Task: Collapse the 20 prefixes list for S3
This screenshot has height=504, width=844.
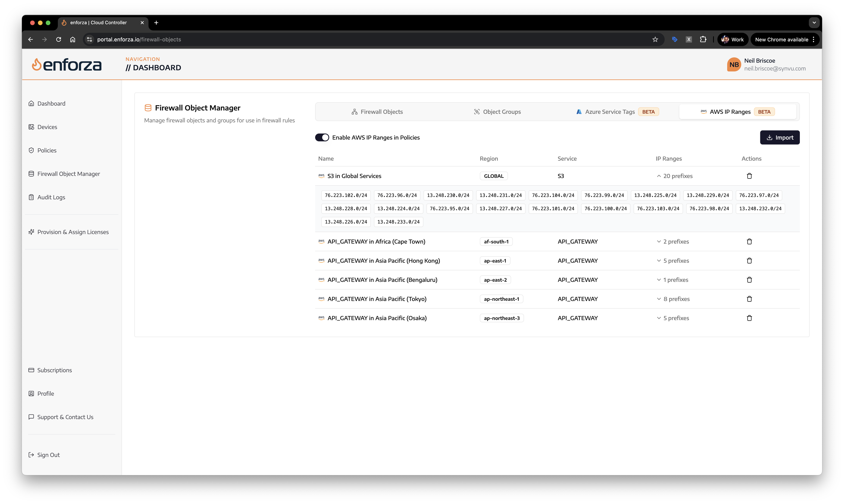Action: [x=674, y=176]
